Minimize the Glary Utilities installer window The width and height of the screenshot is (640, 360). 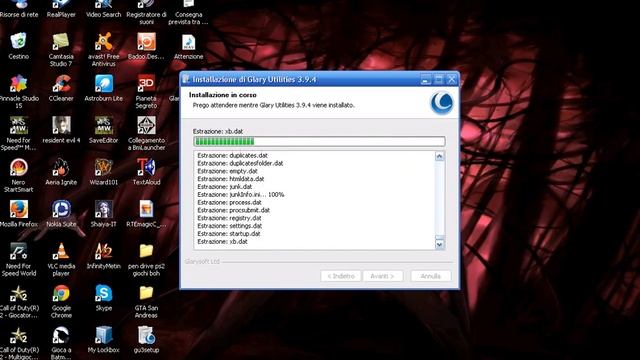(425, 79)
